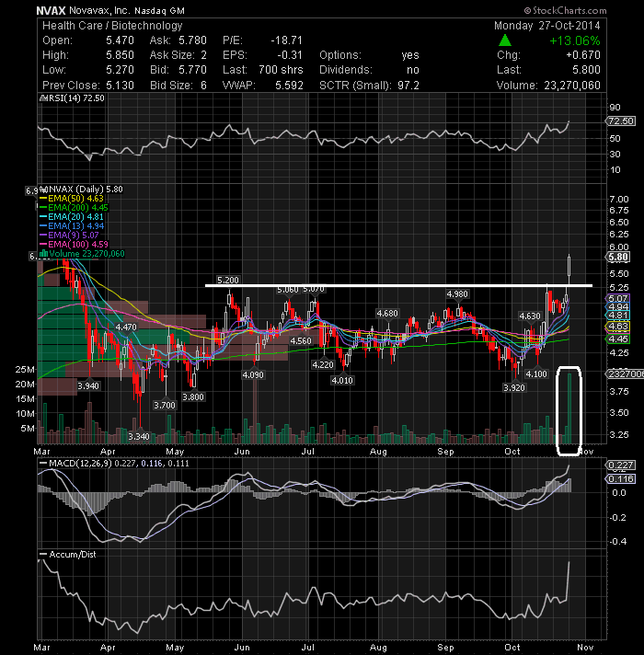Click the P/E -18.71 value
The width and height of the screenshot is (644, 655).
pos(286,40)
